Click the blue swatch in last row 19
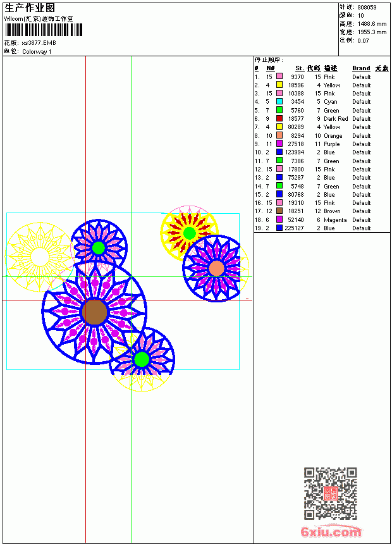The height and width of the screenshot is (544, 392). tap(279, 228)
